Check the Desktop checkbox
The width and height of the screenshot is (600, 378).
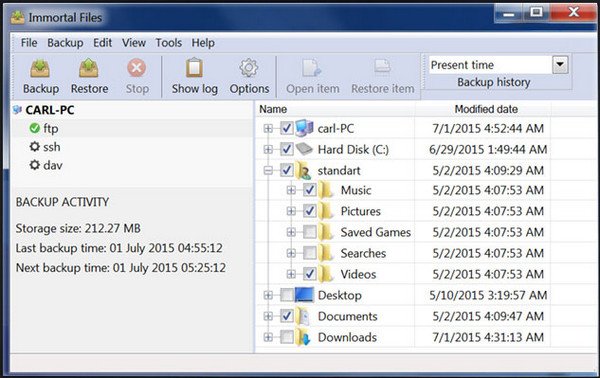(x=287, y=295)
